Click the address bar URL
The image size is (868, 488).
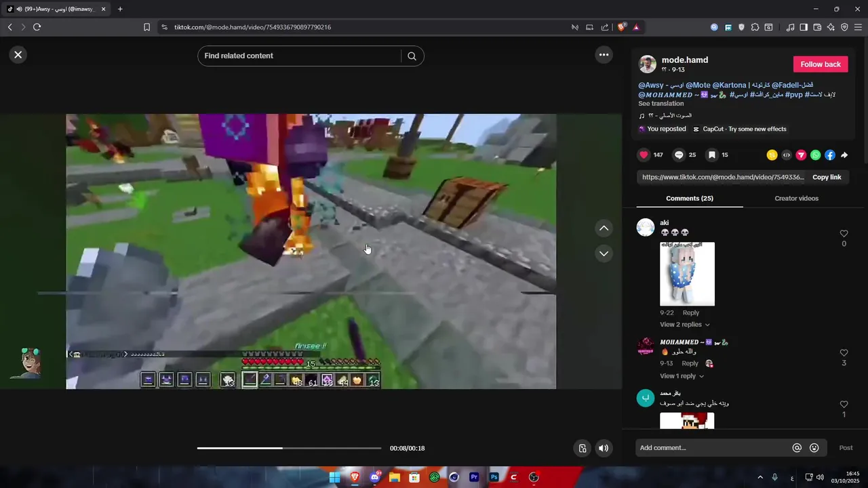point(252,27)
